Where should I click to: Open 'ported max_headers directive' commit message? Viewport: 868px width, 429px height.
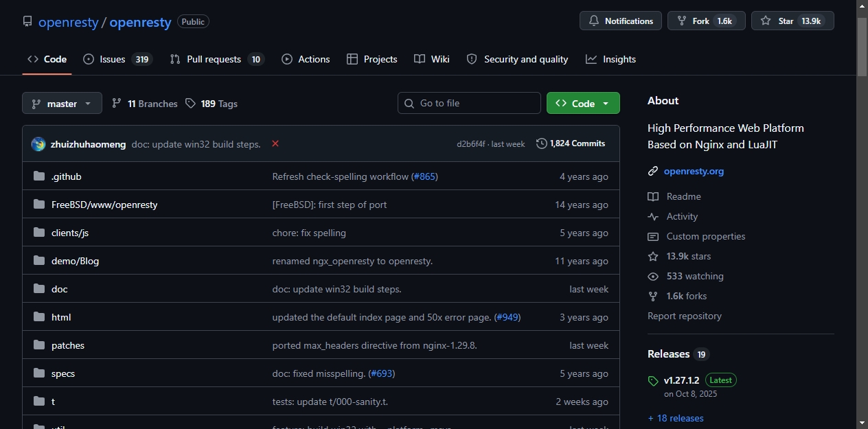coord(375,345)
